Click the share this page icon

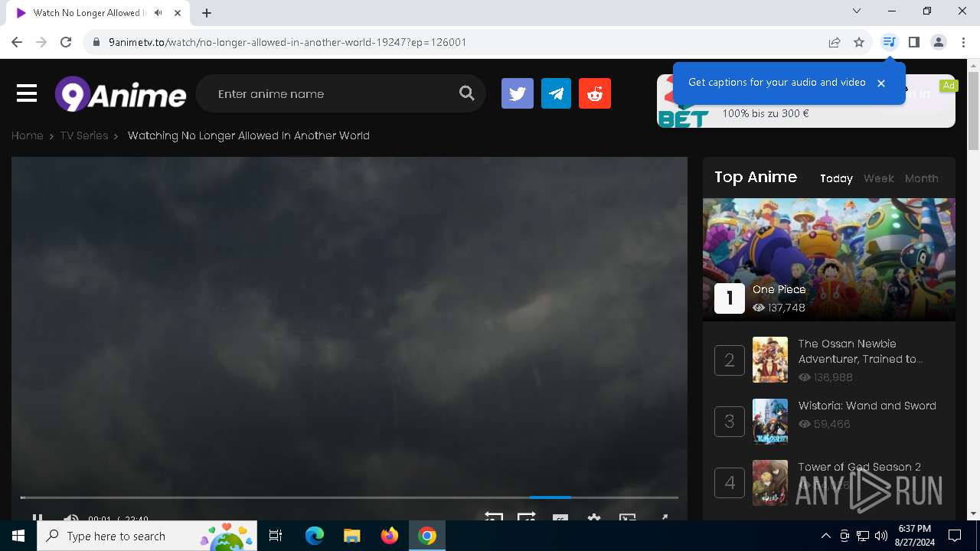[835, 42]
